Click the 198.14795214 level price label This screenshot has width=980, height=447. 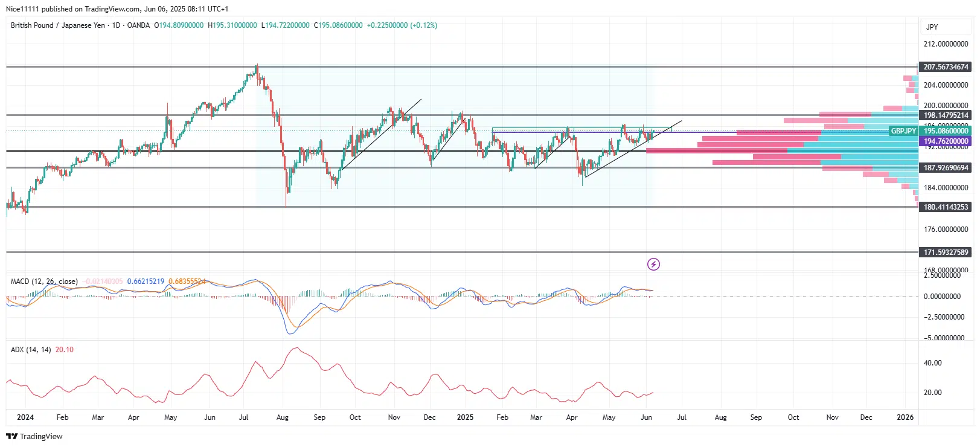coord(946,115)
